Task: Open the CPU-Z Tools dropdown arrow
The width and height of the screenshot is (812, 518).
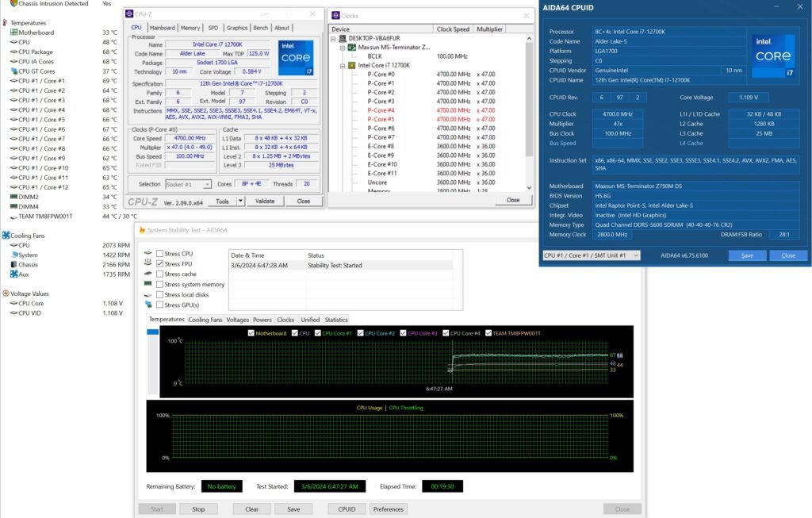Action: [240, 201]
